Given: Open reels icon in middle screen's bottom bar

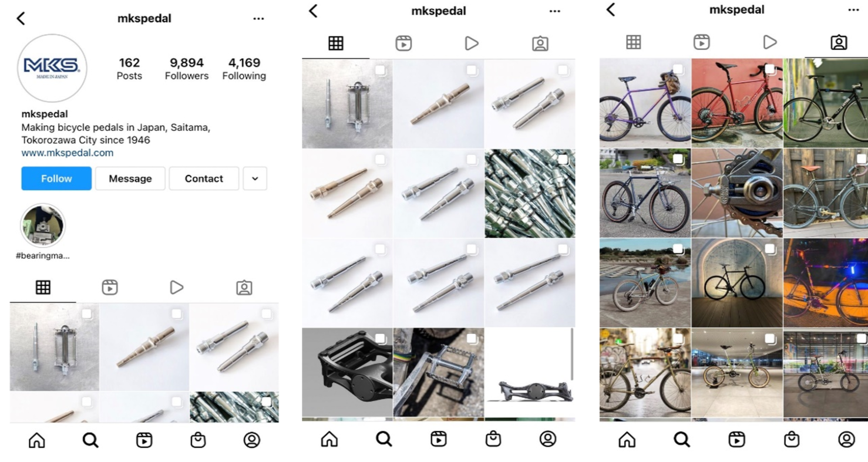Looking at the screenshot, I should coord(439,439).
